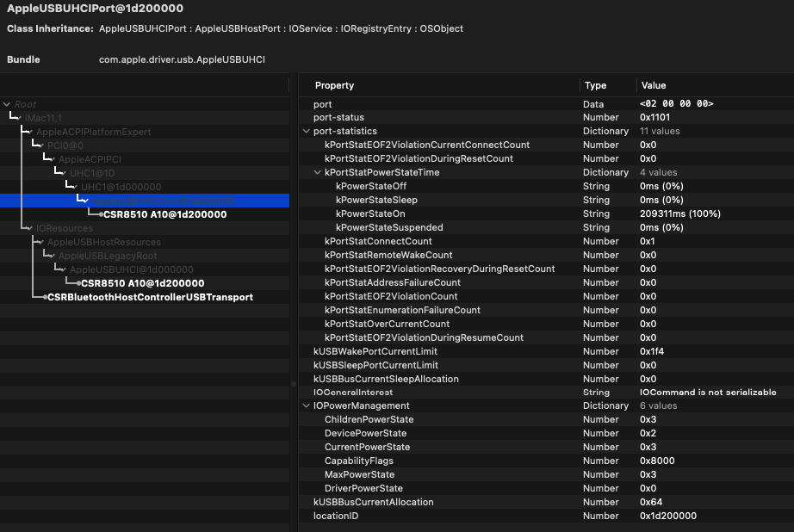
Task: Select the kPortStatAddressFailureCount row
Action: click(546, 282)
